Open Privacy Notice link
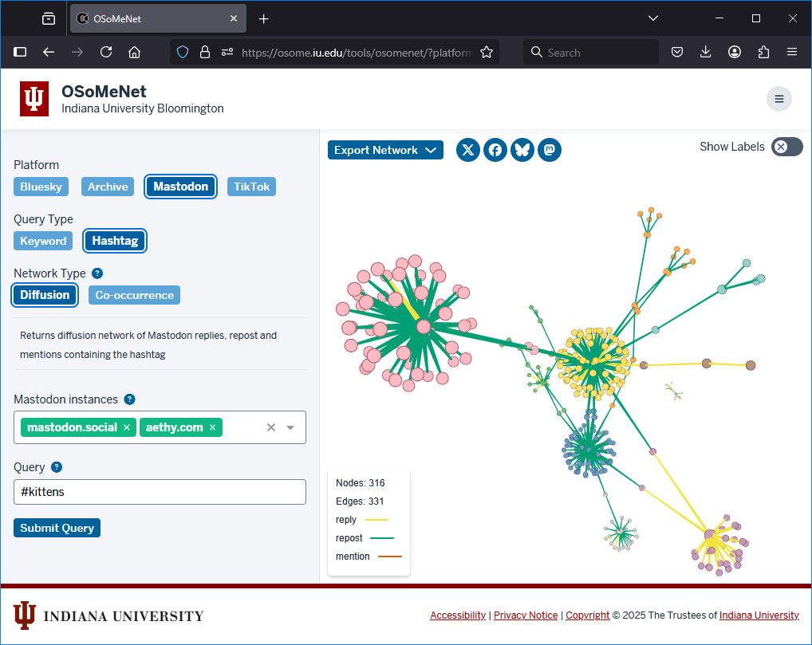The image size is (812, 645). tap(526, 615)
